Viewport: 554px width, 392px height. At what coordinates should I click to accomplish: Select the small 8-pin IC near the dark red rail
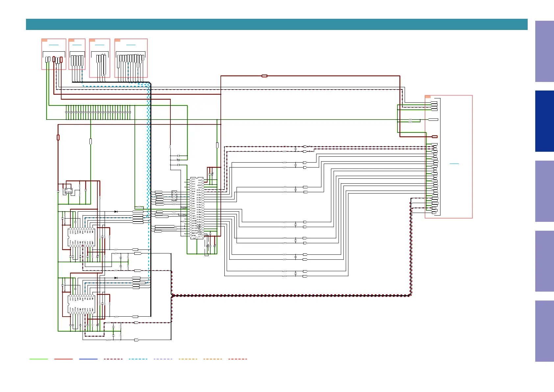click(68, 191)
